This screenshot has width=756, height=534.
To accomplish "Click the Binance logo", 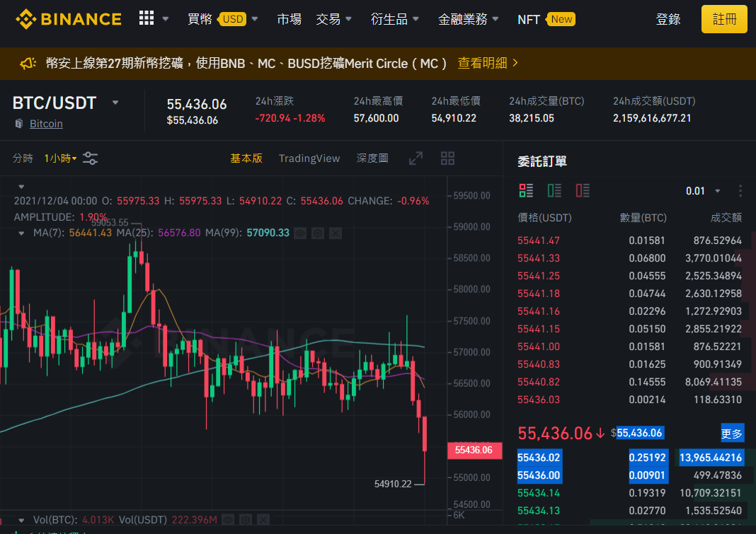I will (x=69, y=19).
